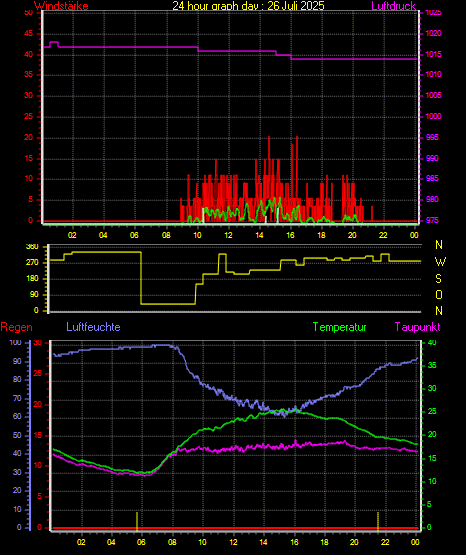Click the yellow marker near 06 on the bottom graph
Image resolution: width=466 pixels, height=555 pixels.
point(137,521)
